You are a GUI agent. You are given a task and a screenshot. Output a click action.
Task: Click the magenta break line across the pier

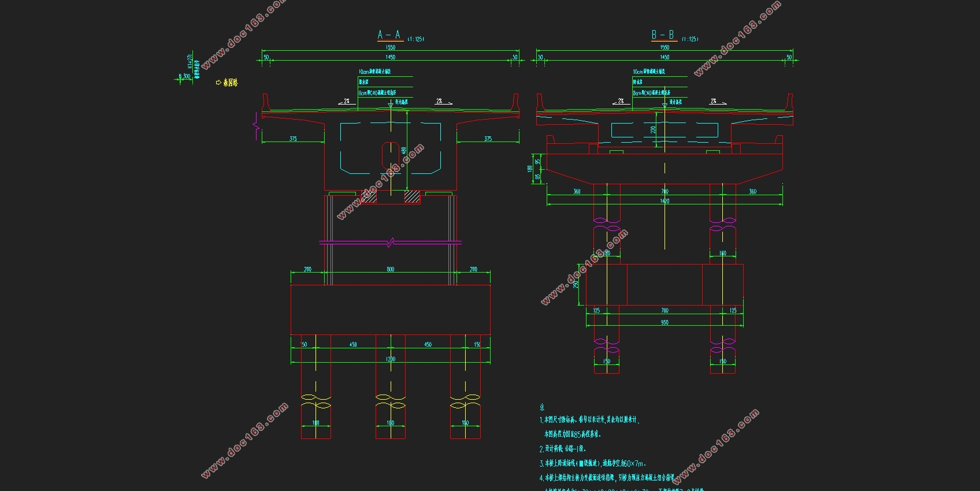point(391,243)
